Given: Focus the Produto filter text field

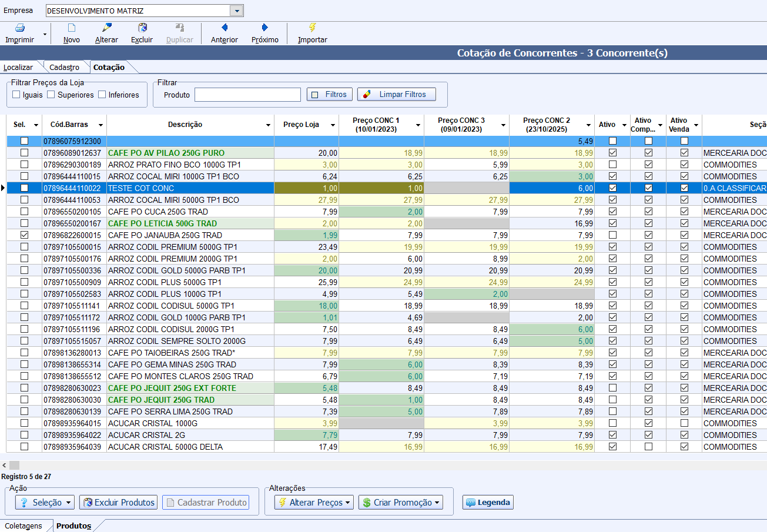Looking at the screenshot, I should coord(247,95).
